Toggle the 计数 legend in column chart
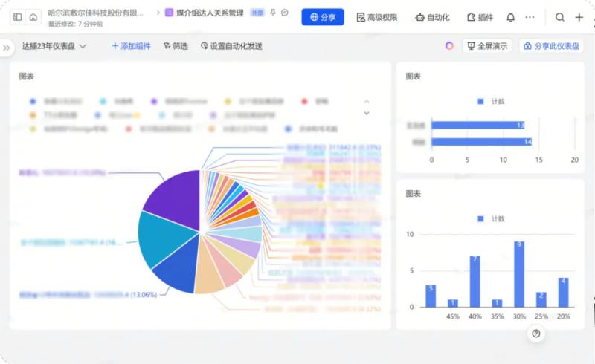 click(x=492, y=218)
